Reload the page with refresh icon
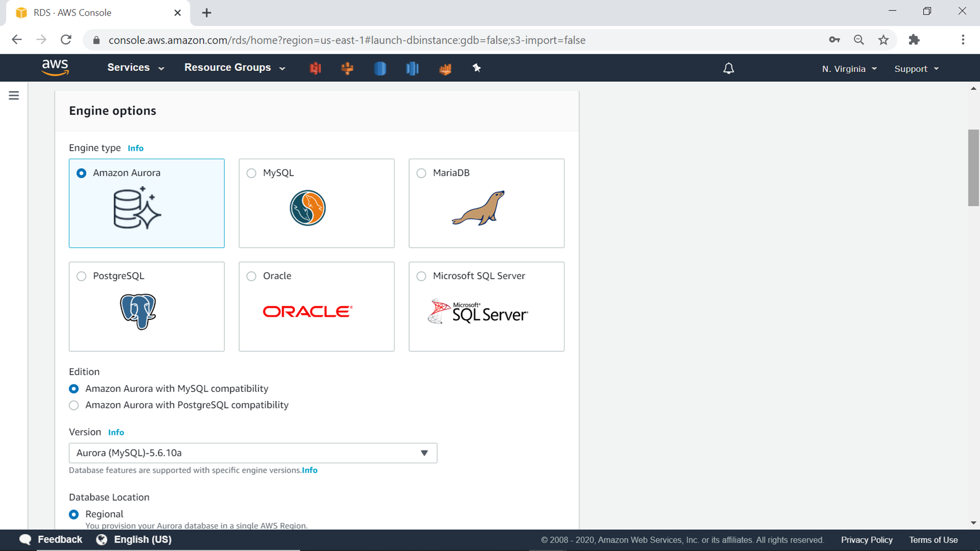 coord(66,40)
